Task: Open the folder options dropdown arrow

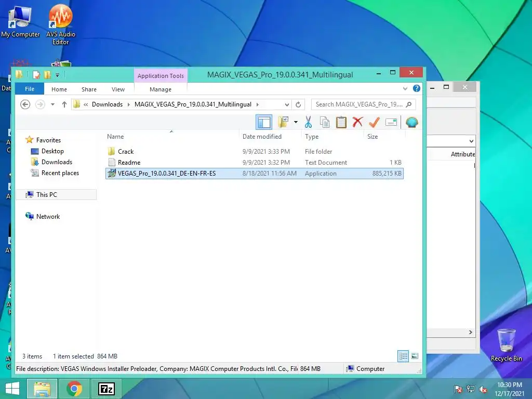Action: pyautogui.click(x=296, y=122)
